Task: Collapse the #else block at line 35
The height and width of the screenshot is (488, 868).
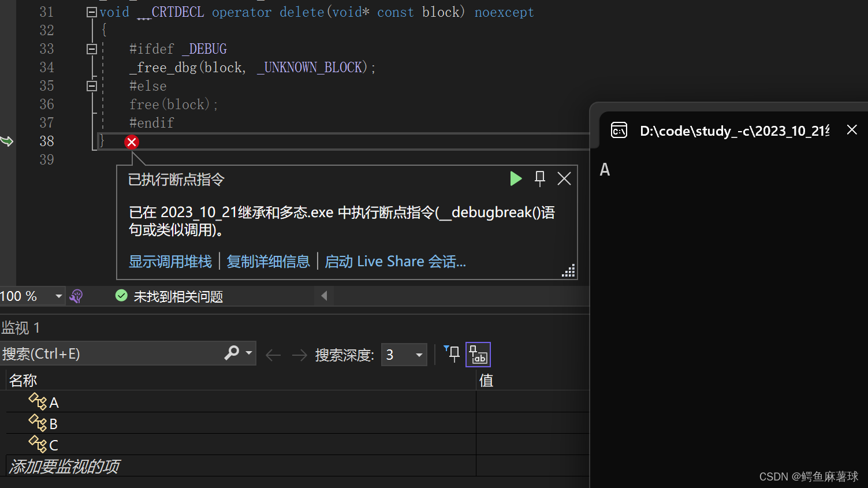Action: [91, 86]
